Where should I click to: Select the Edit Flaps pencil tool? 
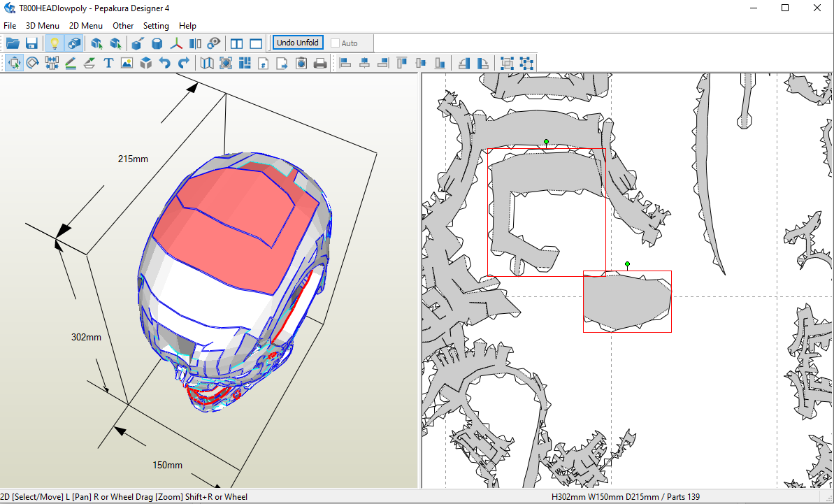point(70,63)
